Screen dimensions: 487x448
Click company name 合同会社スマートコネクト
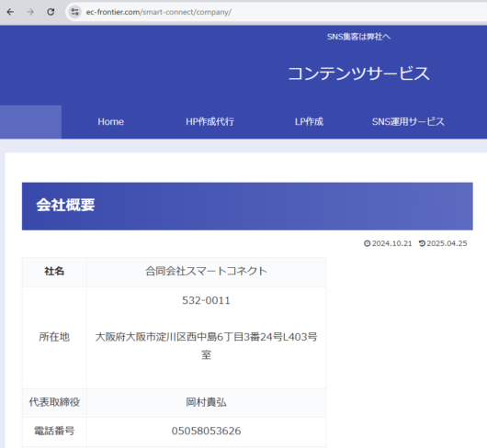tap(206, 271)
